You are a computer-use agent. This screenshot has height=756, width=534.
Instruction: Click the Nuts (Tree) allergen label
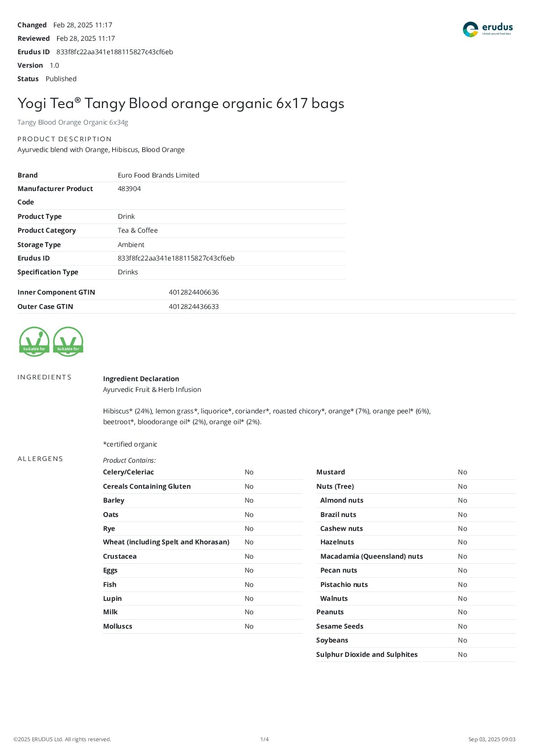click(335, 487)
